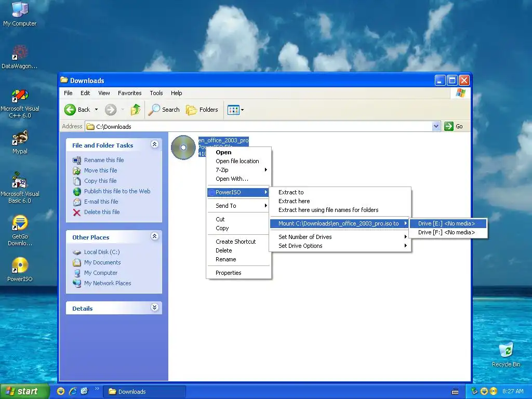The width and height of the screenshot is (532, 399).
Task: Launch Microsoft Visual C++ 6.0 shortcut
Action: coord(20,103)
